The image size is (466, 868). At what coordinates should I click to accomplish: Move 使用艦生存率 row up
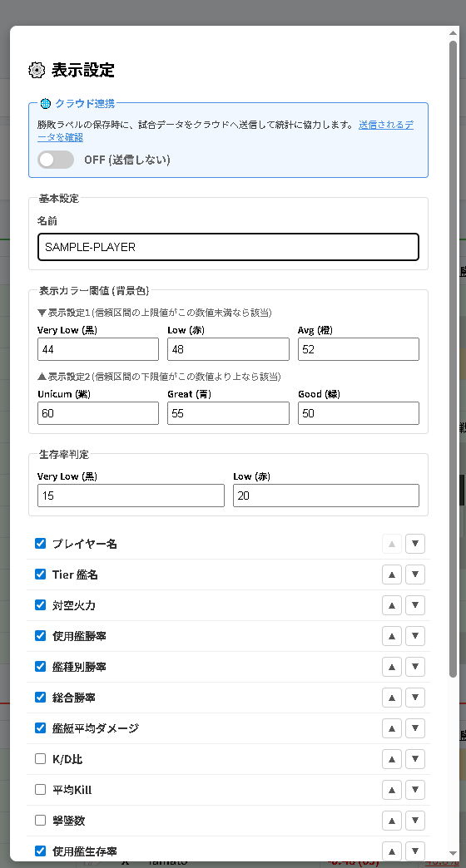click(392, 851)
